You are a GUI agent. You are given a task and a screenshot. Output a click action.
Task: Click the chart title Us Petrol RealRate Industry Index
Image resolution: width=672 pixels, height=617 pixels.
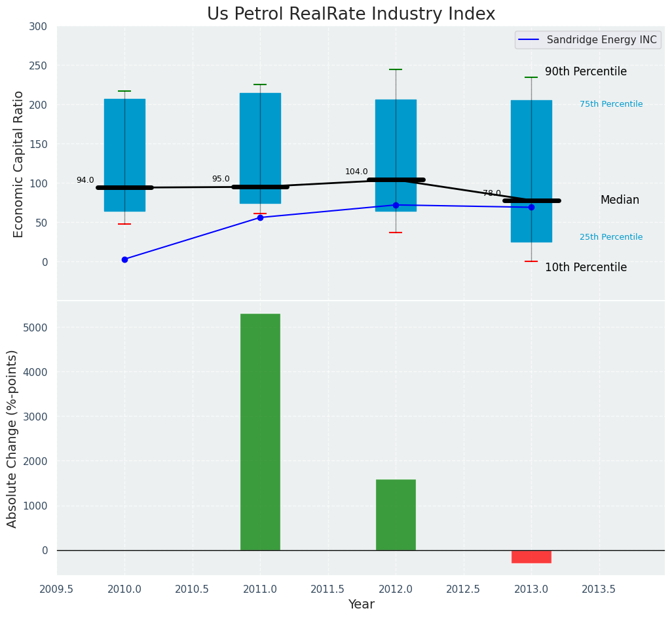point(351,14)
